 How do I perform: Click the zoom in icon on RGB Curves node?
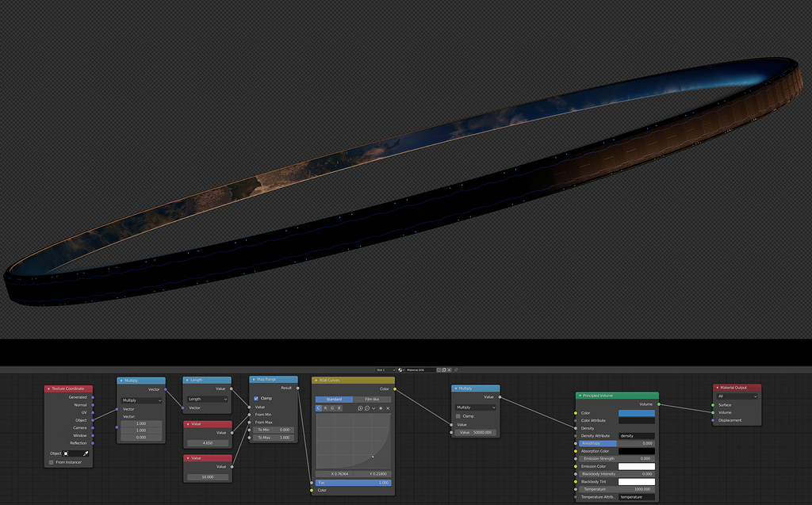coord(360,408)
